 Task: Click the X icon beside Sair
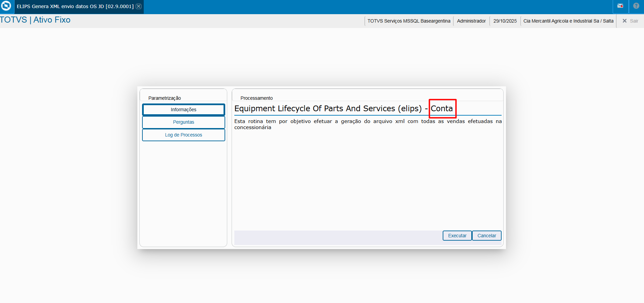(x=624, y=21)
